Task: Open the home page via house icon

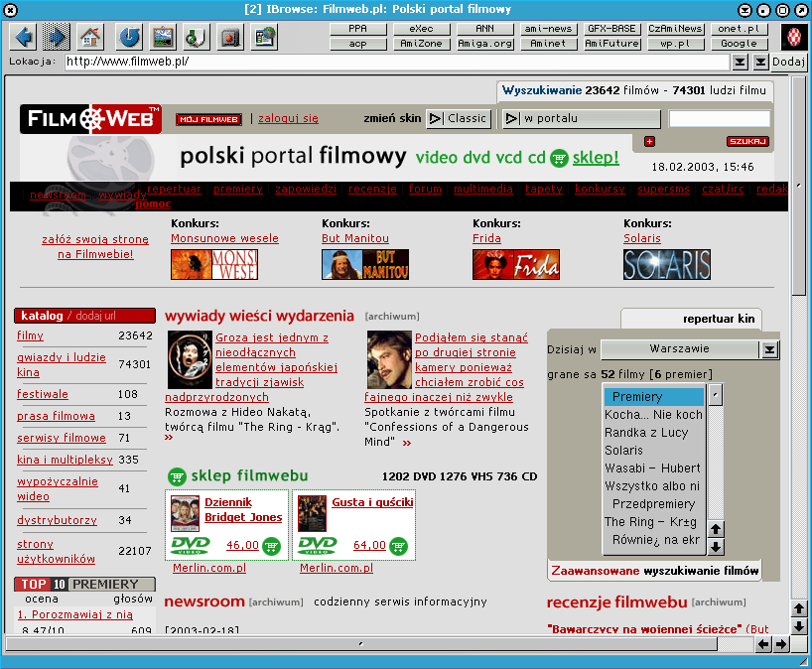Action: [90, 37]
